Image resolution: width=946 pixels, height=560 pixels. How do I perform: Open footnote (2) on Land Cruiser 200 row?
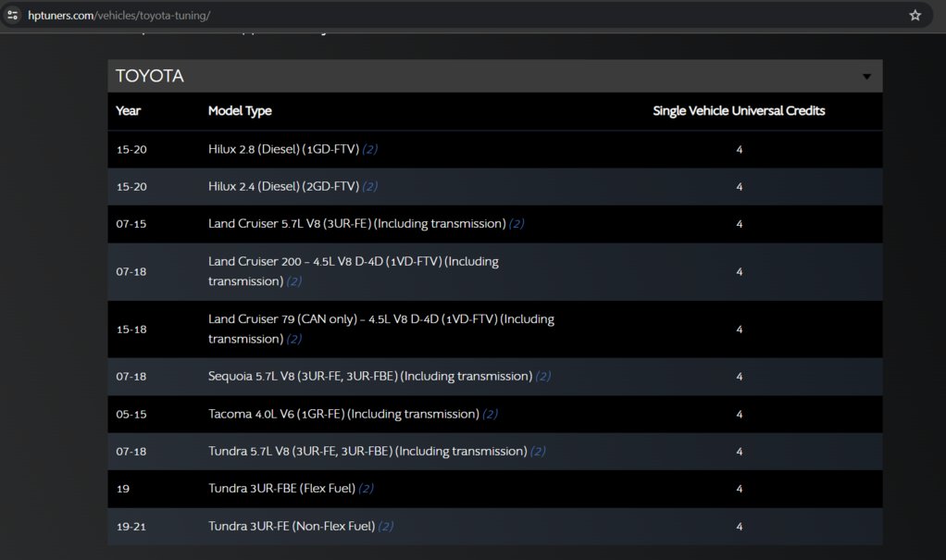click(x=293, y=281)
